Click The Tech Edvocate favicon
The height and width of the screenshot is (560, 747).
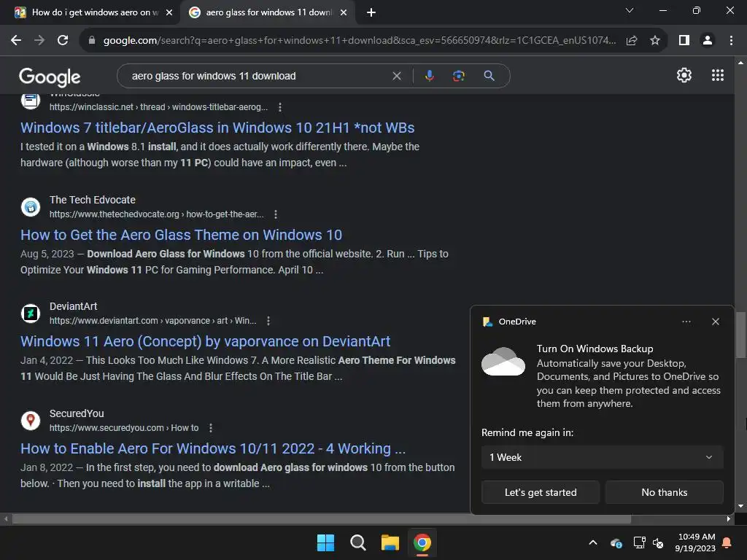click(x=31, y=206)
